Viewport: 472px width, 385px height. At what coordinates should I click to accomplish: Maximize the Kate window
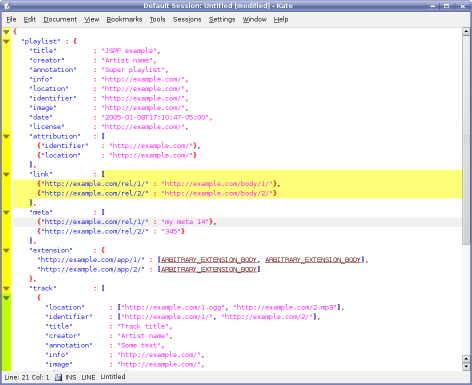pos(447,6)
